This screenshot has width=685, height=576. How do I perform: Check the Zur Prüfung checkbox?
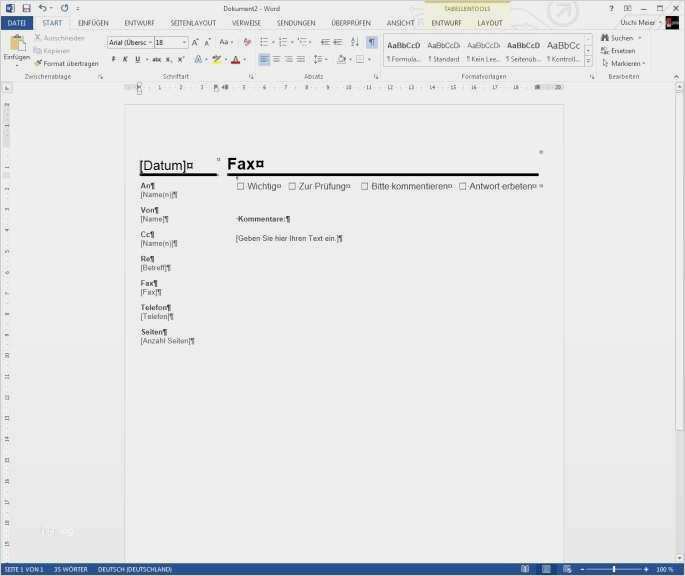coord(292,186)
